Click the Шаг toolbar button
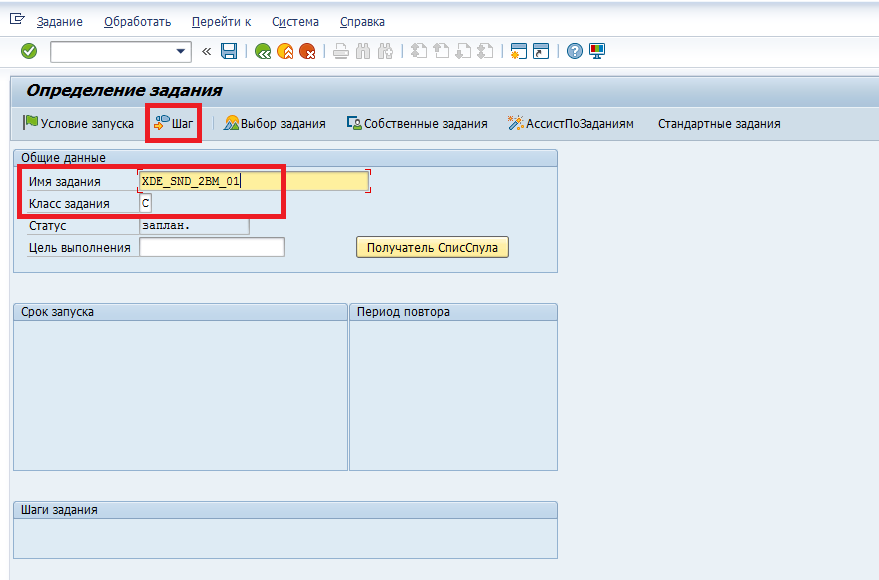The height and width of the screenshot is (580, 879). click(173, 124)
